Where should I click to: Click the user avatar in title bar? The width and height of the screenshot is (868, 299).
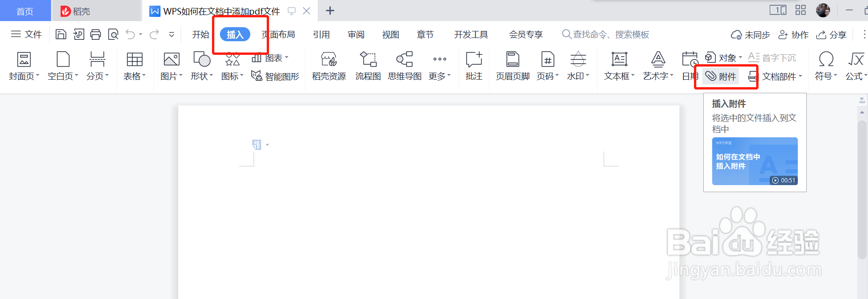click(823, 10)
